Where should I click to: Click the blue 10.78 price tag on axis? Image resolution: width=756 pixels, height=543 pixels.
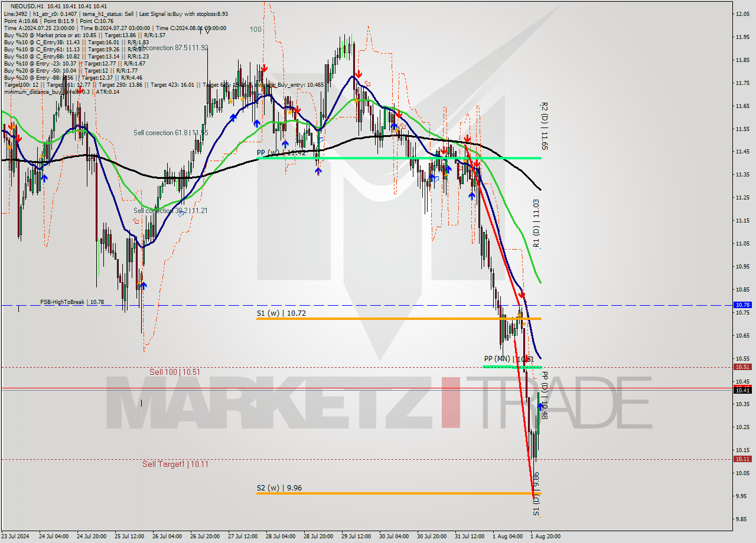click(742, 305)
